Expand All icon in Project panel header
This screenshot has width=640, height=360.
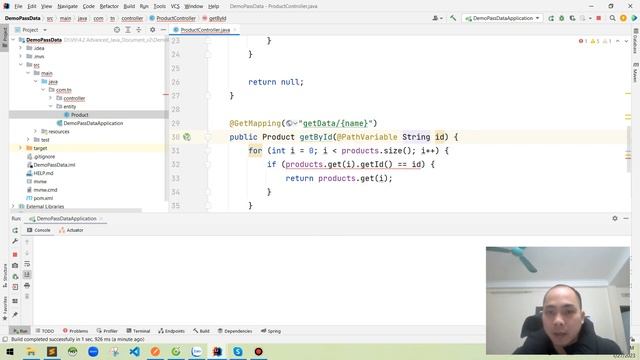pyautogui.click(x=128, y=30)
